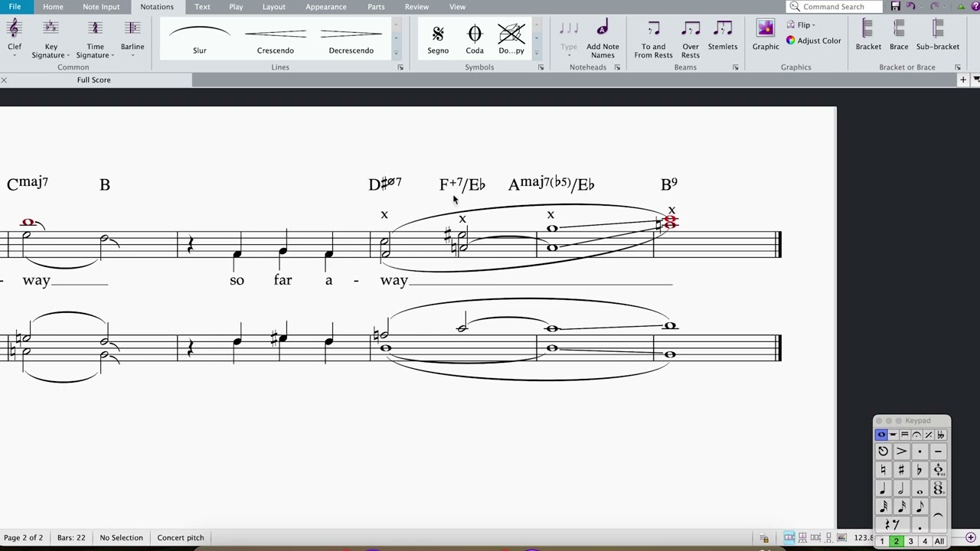Screen dimensions: 980x551
Task: Insert the Do not copy symbol
Action: click(511, 38)
